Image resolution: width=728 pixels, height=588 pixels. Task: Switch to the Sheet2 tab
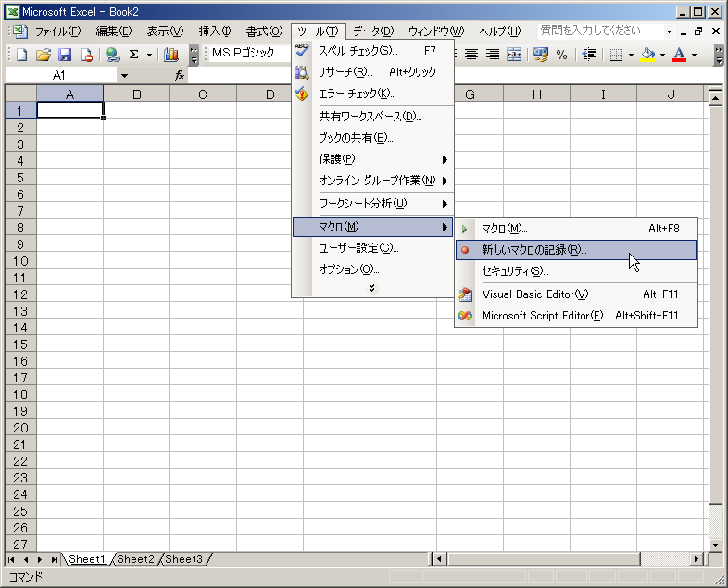coord(135,559)
